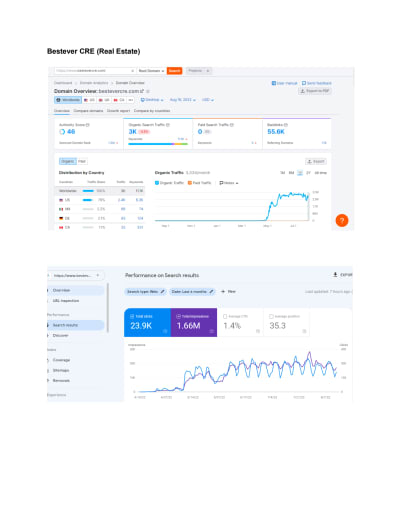Edit the Search type: Web filter chip
This screenshot has width=400, height=518.
click(x=145, y=292)
